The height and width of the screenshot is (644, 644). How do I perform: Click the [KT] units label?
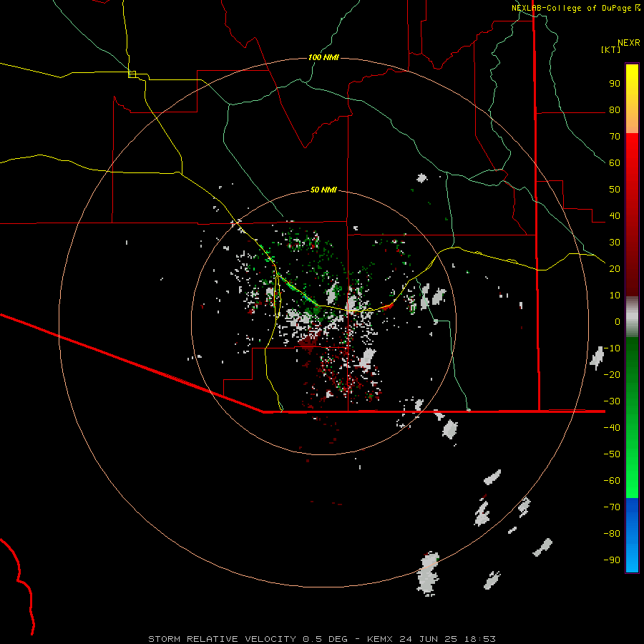pos(611,49)
